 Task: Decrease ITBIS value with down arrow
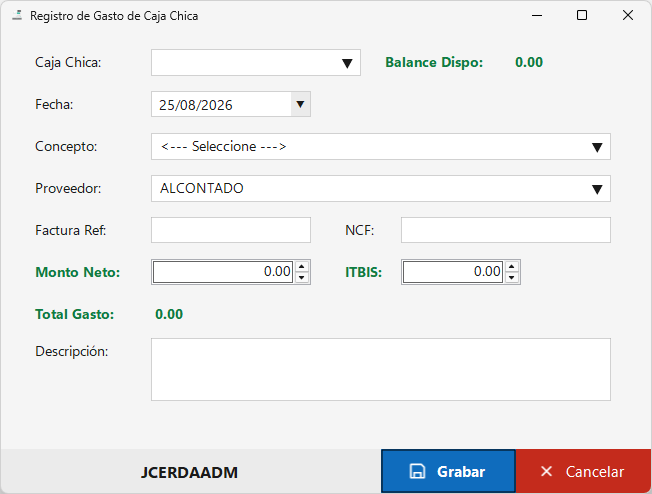512,277
